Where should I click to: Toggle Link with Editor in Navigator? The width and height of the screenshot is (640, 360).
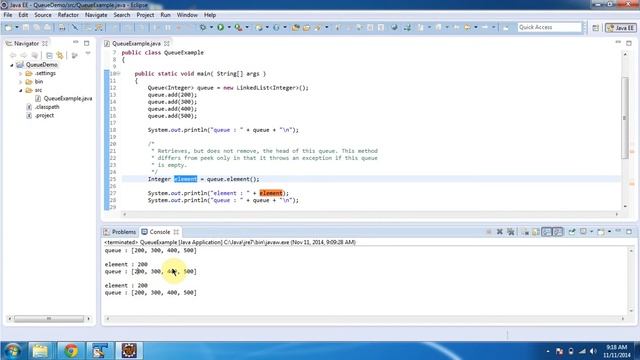(60, 55)
